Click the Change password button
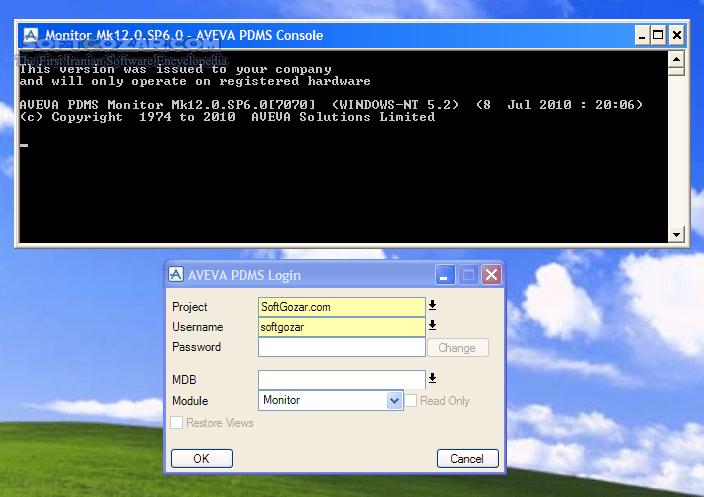 coord(457,348)
